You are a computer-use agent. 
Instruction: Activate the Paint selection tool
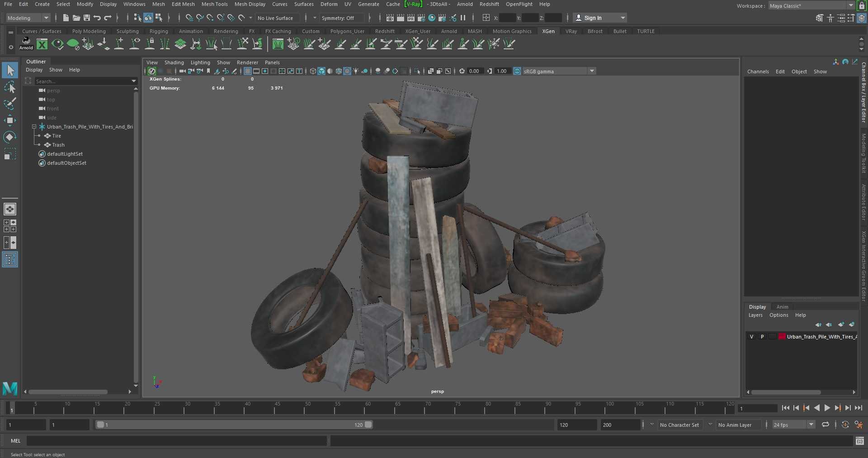click(10, 104)
